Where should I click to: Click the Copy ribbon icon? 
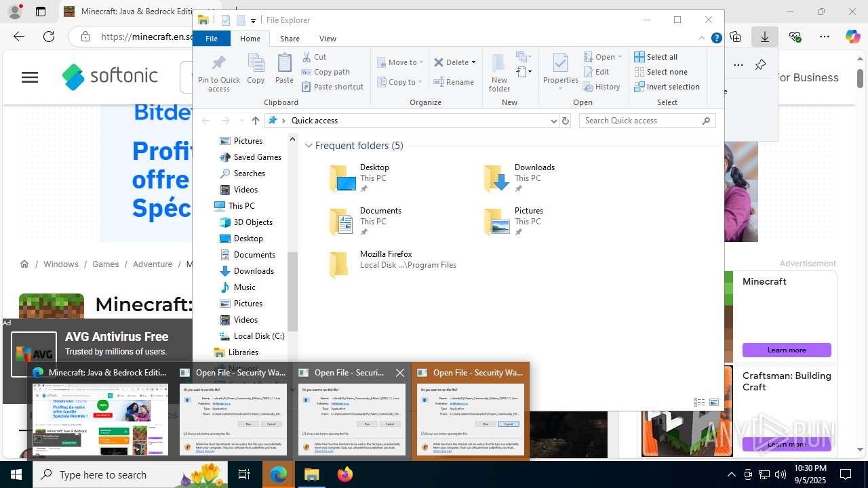(256, 69)
